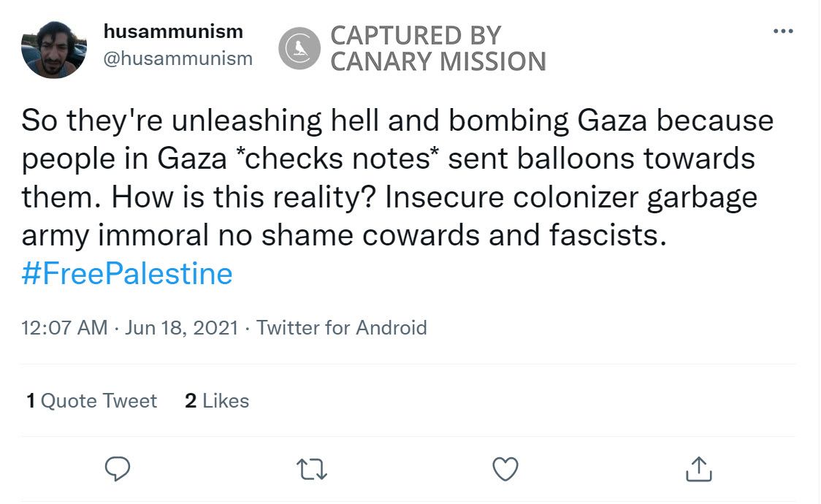Open the share tweet menu icon
This screenshot has height=504, width=821.
(x=698, y=469)
